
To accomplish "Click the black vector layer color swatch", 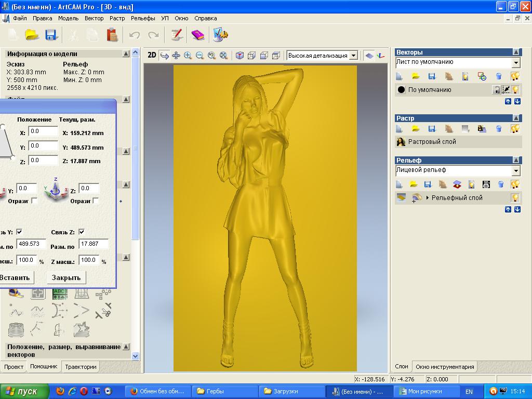I will (401, 89).
